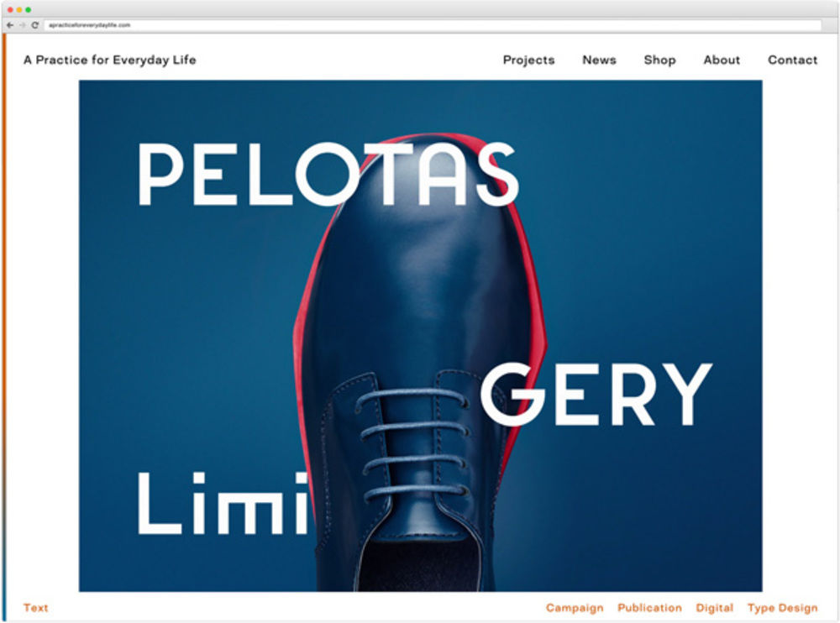840x623 pixels.
Task: Select the Contact link
Action: tap(793, 60)
